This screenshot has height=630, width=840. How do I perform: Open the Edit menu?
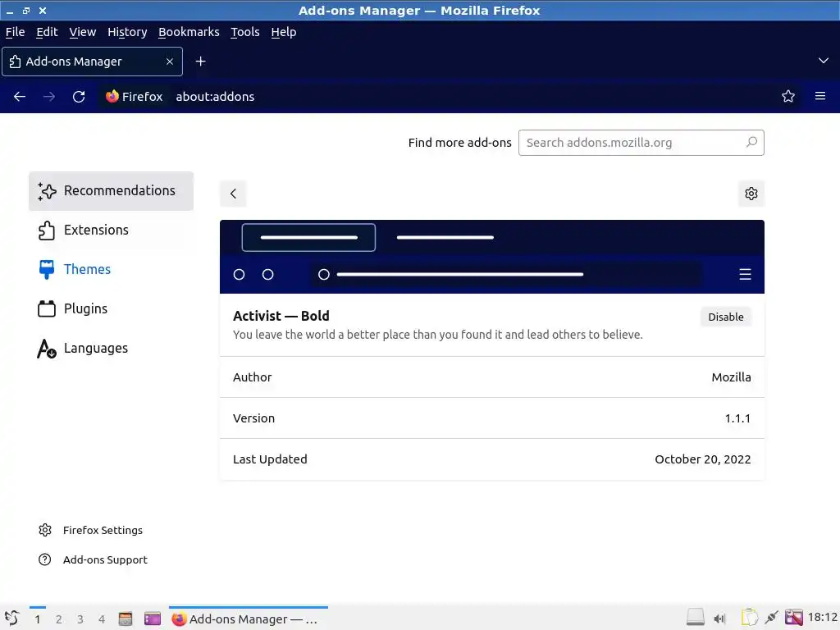(47, 32)
